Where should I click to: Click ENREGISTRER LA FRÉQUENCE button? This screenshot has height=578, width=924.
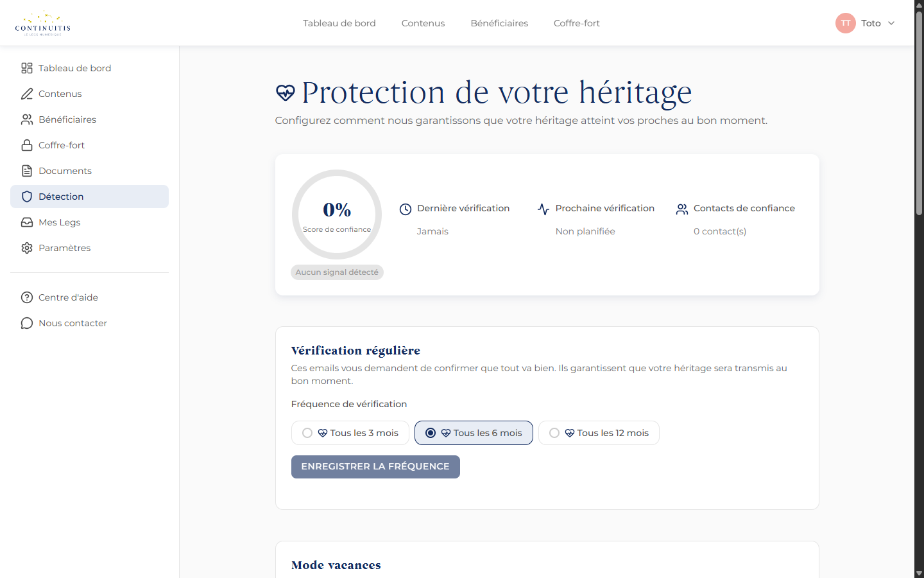tap(375, 467)
